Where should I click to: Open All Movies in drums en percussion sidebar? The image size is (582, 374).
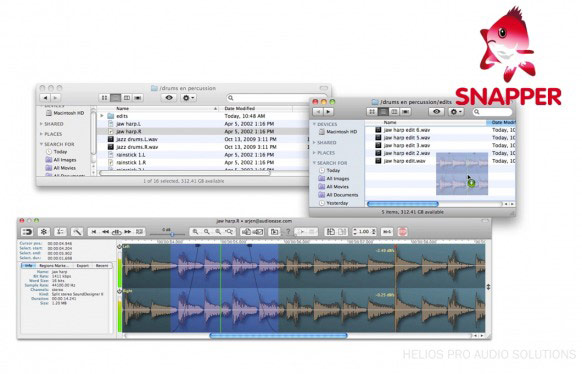click(61, 168)
